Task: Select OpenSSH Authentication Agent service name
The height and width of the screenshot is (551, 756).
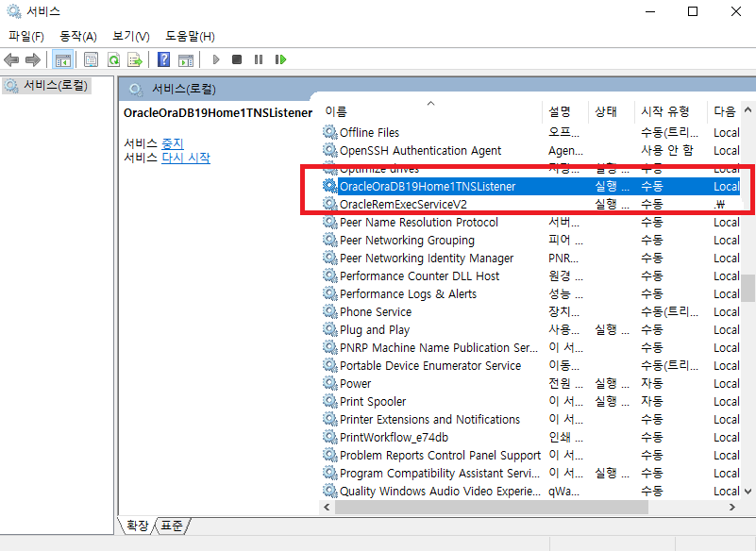Action: [x=420, y=150]
